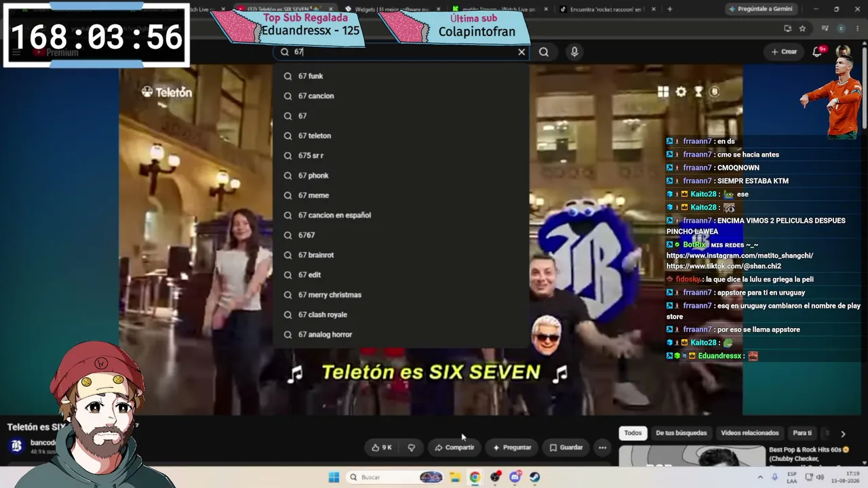
Task: Select the "De tus búsquedas" chip
Action: click(681, 433)
